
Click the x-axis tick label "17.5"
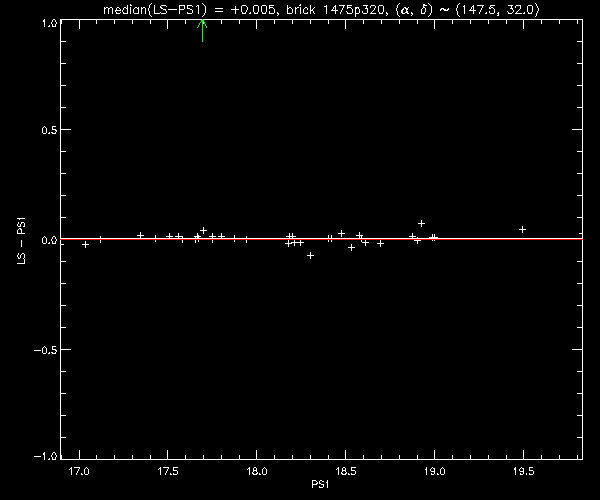coord(168,471)
